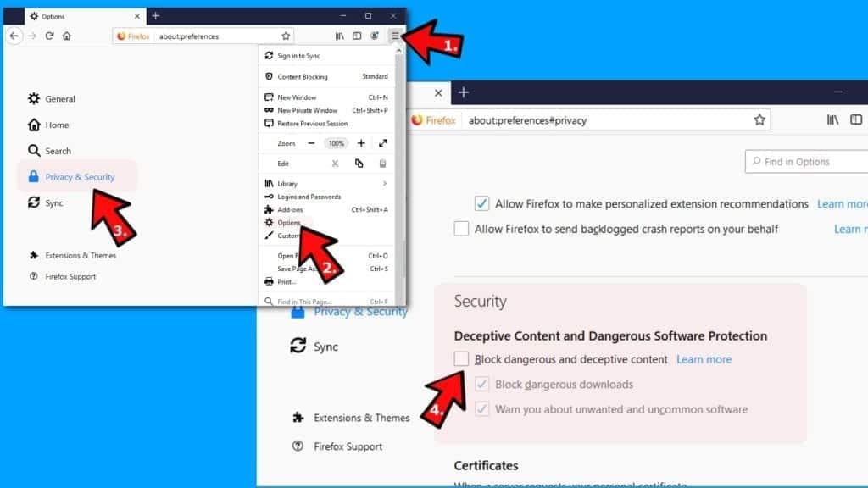Go to home page in small Firefox window
The height and width of the screenshot is (488, 868).
66,36
